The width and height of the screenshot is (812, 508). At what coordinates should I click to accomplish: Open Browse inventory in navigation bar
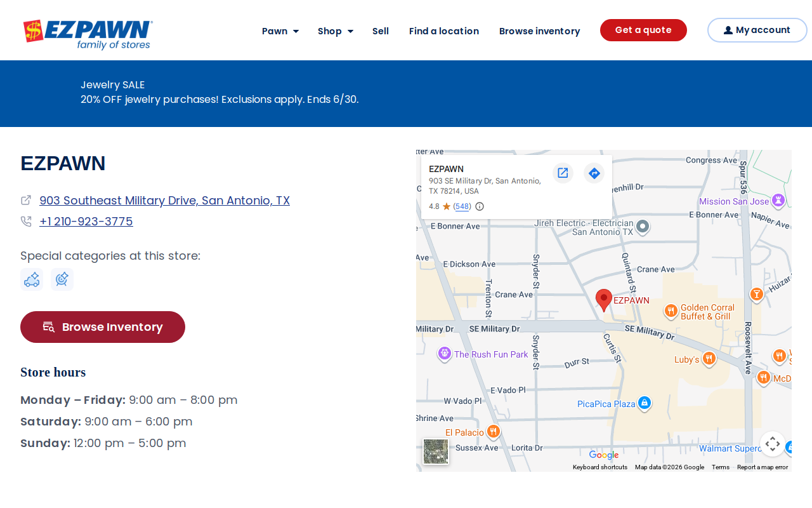(x=540, y=31)
